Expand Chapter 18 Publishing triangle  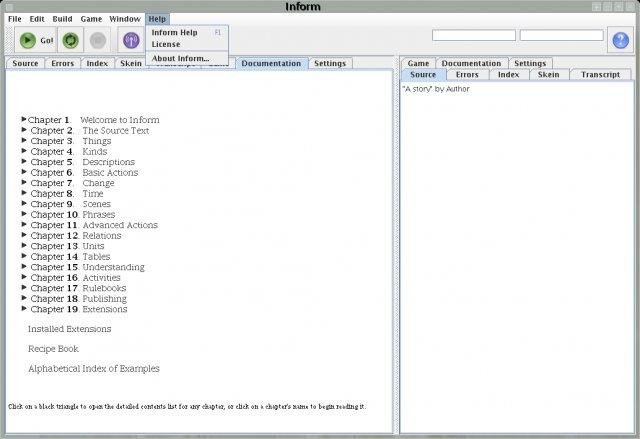point(24,298)
